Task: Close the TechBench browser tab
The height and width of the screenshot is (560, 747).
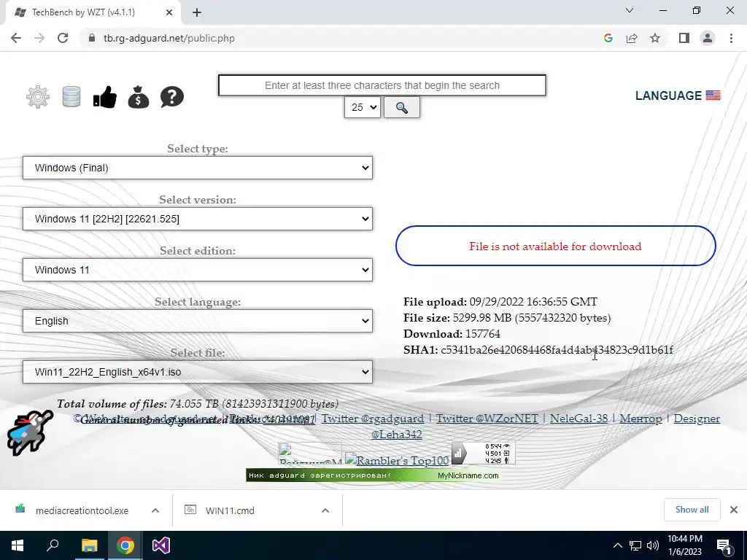Action: (169, 12)
